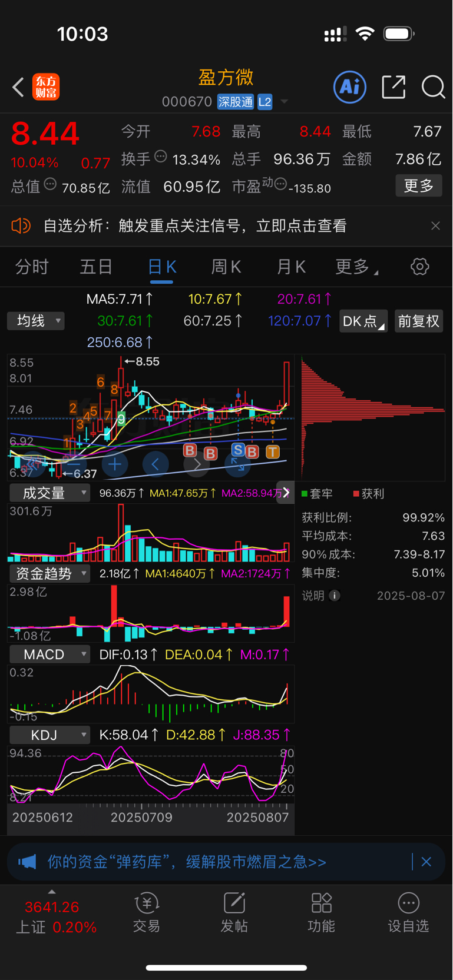The image size is (453, 980).
Task: Open the 东方财富 app logo
Action: click(x=46, y=87)
